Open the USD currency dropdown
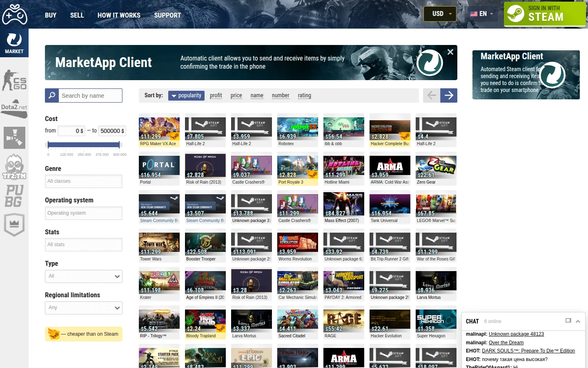Image resolution: width=588 pixels, height=368 pixels. click(440, 14)
